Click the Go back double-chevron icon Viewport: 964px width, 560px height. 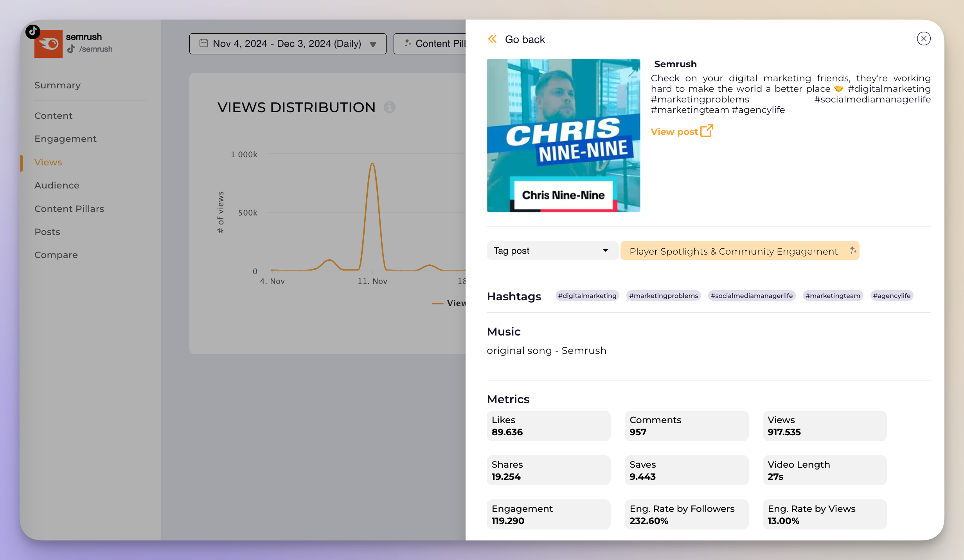[492, 39]
